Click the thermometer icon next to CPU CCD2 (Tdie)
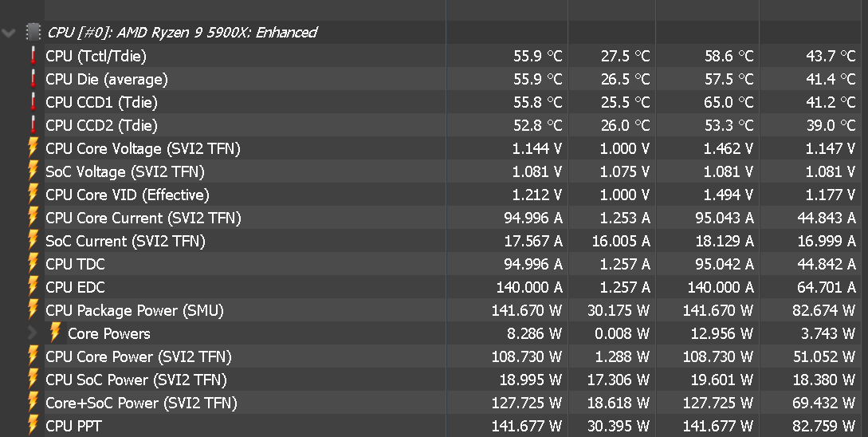Image resolution: width=868 pixels, height=437 pixels. [x=33, y=125]
